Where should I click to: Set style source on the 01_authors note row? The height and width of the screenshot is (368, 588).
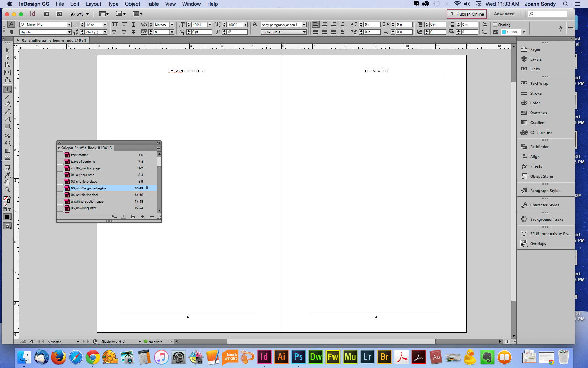tap(60, 175)
